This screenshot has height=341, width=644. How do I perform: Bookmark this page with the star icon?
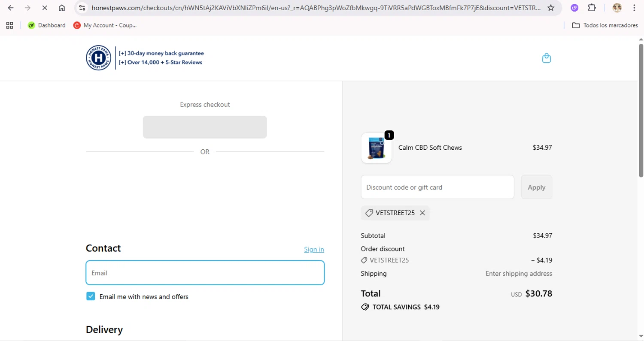click(551, 8)
